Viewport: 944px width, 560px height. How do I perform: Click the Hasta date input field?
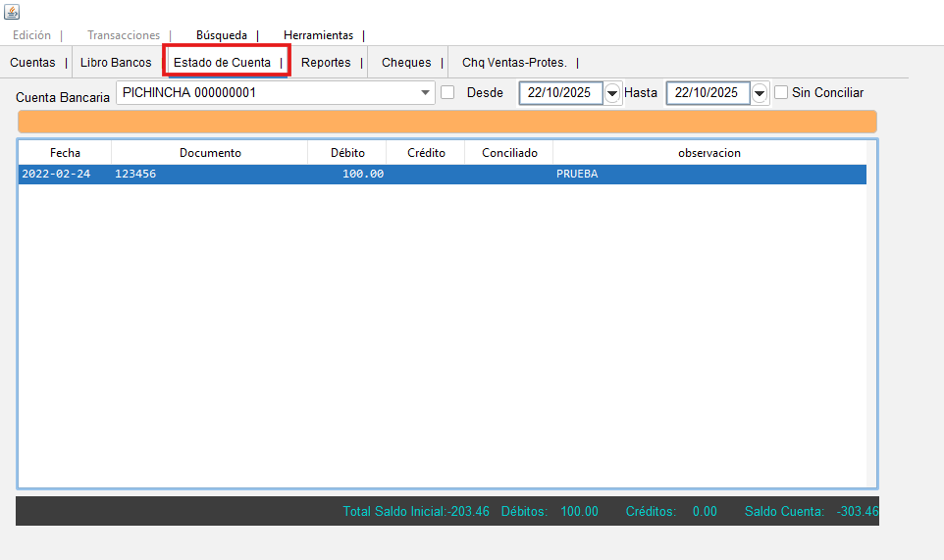[x=708, y=93]
